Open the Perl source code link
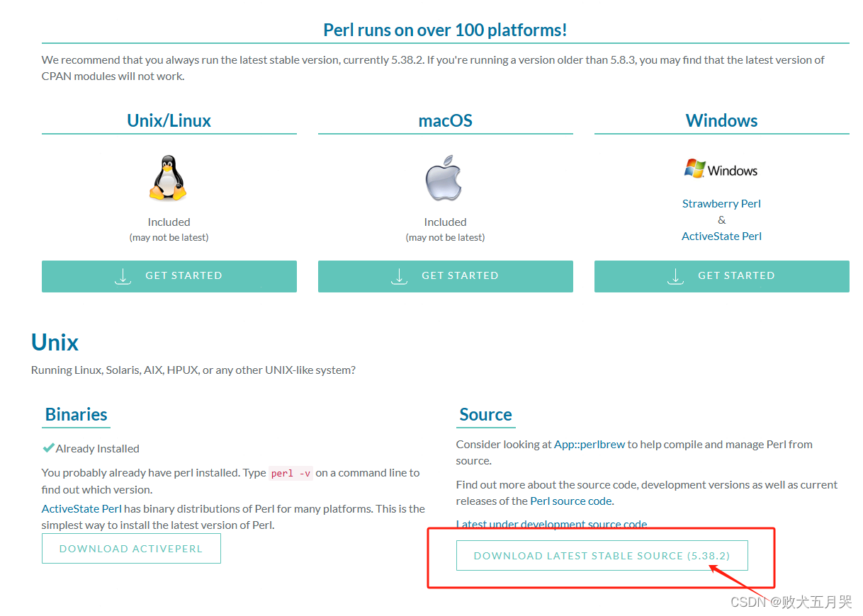Image resolution: width=863 pixels, height=616 pixels. 571,501
